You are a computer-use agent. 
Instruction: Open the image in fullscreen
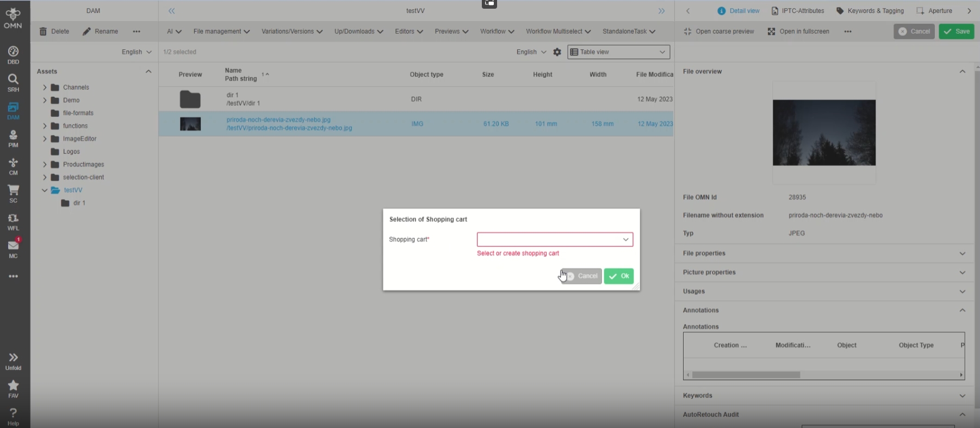(798, 32)
